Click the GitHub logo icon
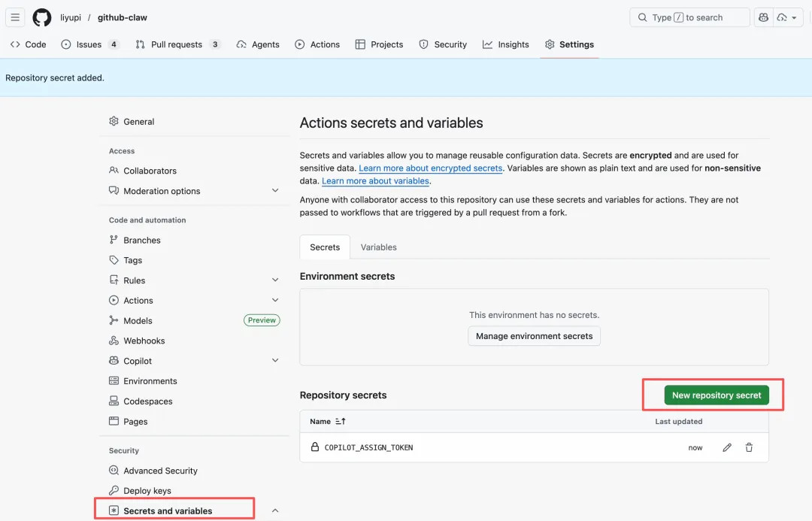Viewport: 812px width, 521px height. tap(42, 17)
